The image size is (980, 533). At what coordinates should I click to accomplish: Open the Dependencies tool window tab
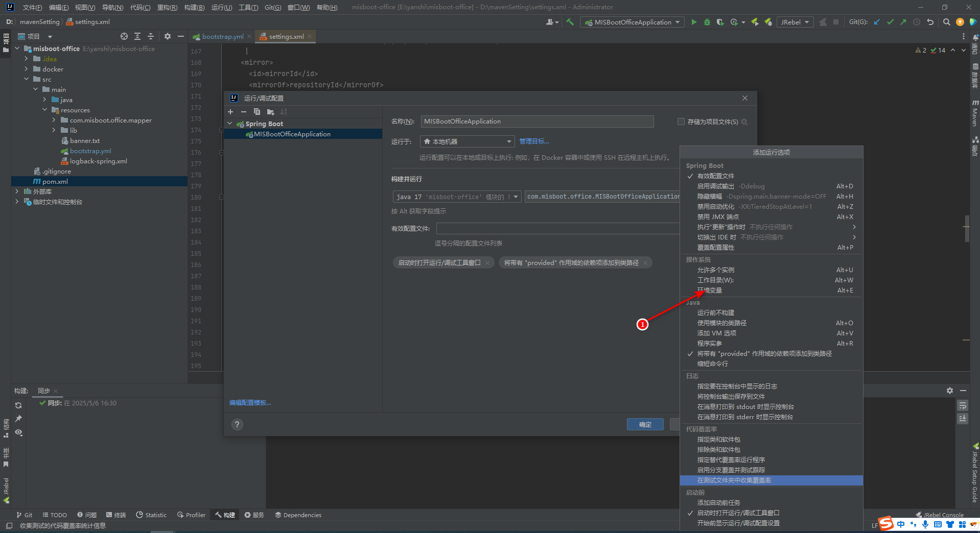coord(298,515)
